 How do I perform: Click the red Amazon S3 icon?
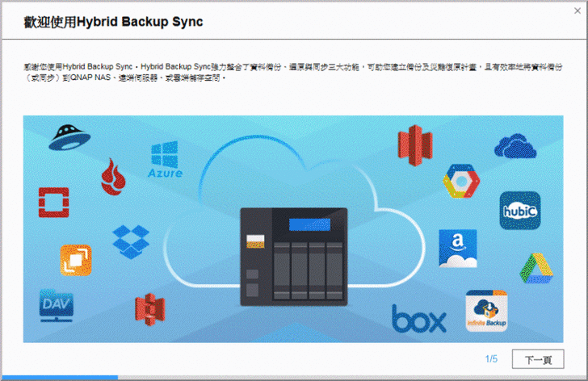click(x=149, y=309)
